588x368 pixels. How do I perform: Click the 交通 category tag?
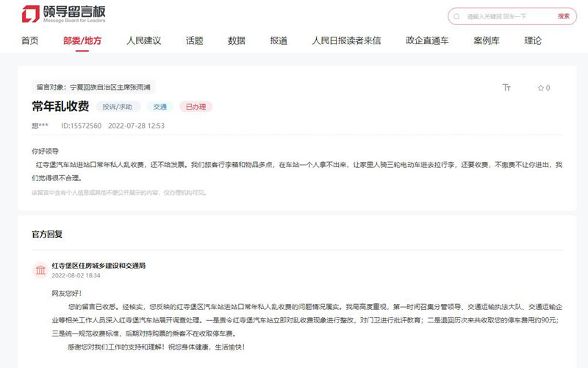pyautogui.click(x=159, y=107)
